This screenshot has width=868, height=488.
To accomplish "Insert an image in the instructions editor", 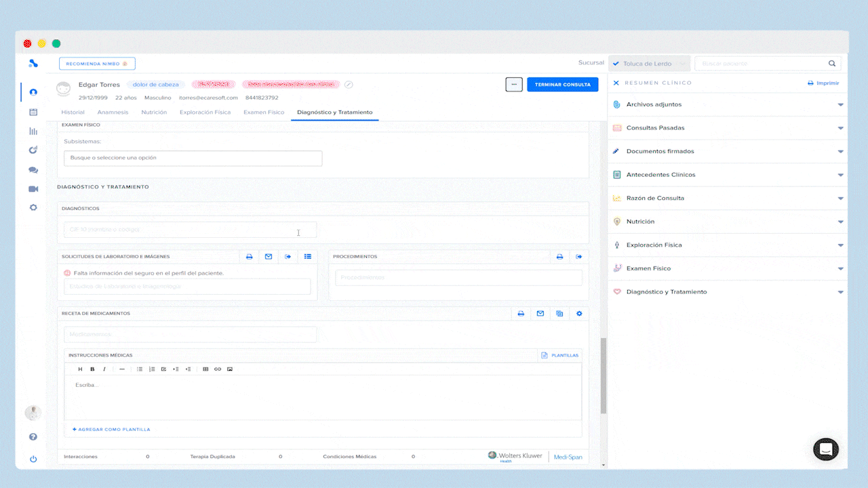I will point(230,369).
